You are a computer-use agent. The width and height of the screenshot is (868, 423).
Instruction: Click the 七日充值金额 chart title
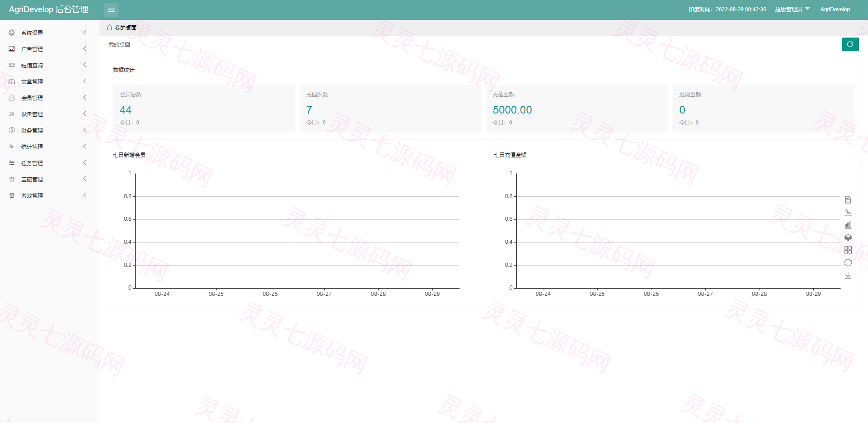pyautogui.click(x=510, y=155)
